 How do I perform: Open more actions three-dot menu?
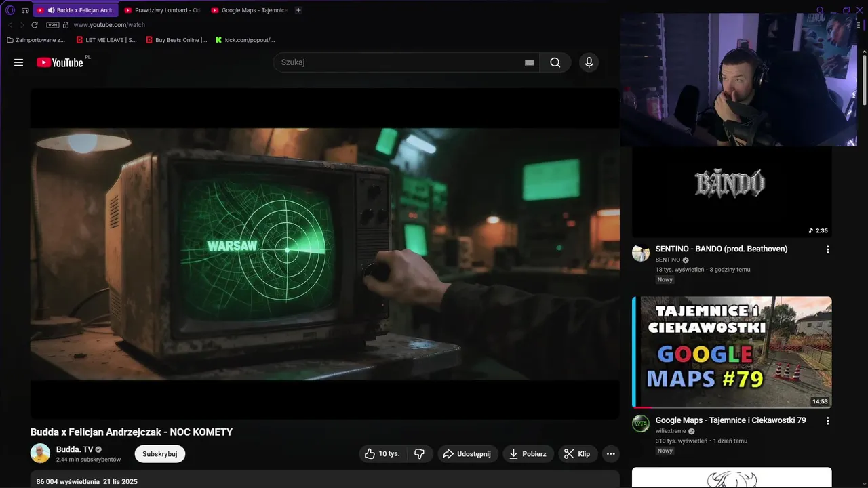[x=610, y=454]
